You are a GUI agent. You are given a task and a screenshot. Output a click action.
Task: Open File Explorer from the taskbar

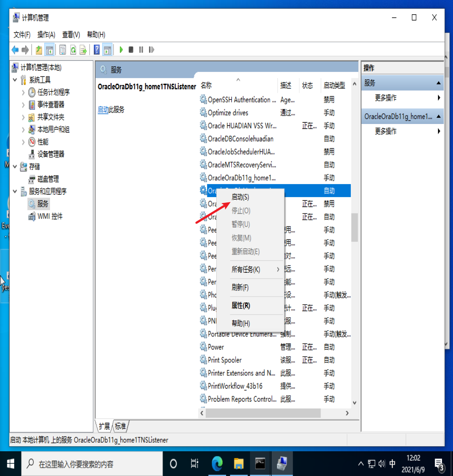239,463
